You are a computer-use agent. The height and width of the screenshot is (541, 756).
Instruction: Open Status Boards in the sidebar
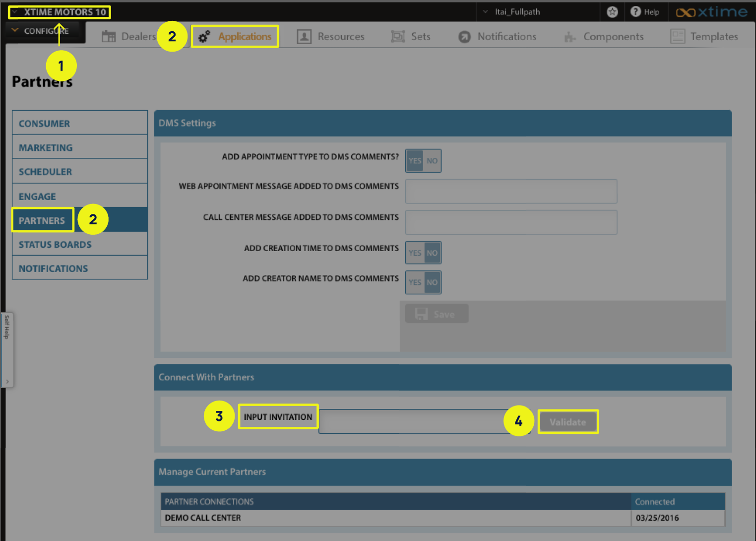coord(55,245)
